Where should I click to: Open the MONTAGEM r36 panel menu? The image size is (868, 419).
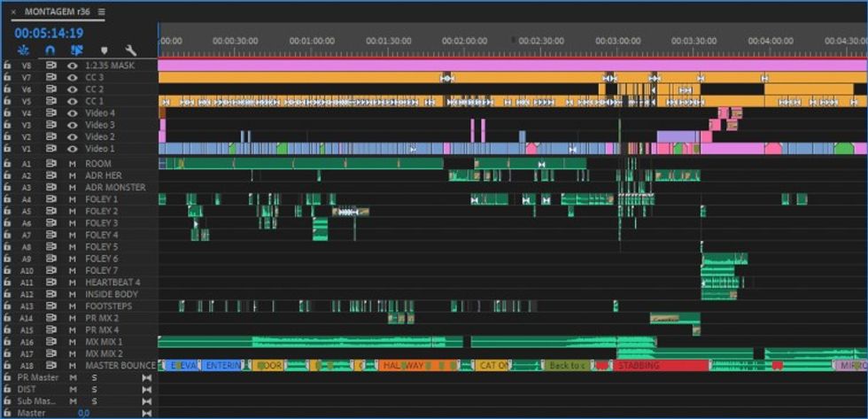[x=101, y=11]
